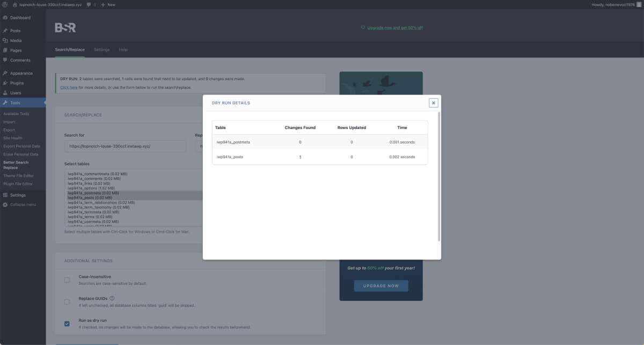Toggle the Replace GUIDs checkbox
This screenshot has height=345, width=644.
pos(67,301)
